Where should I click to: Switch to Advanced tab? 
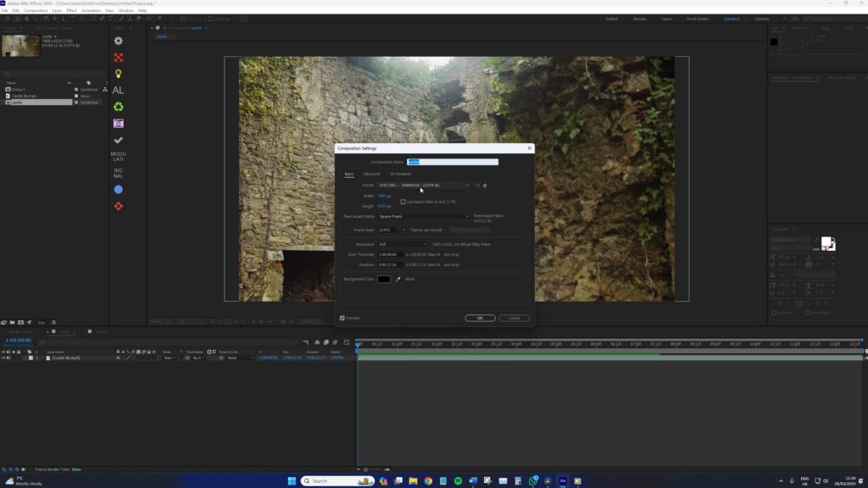point(371,174)
